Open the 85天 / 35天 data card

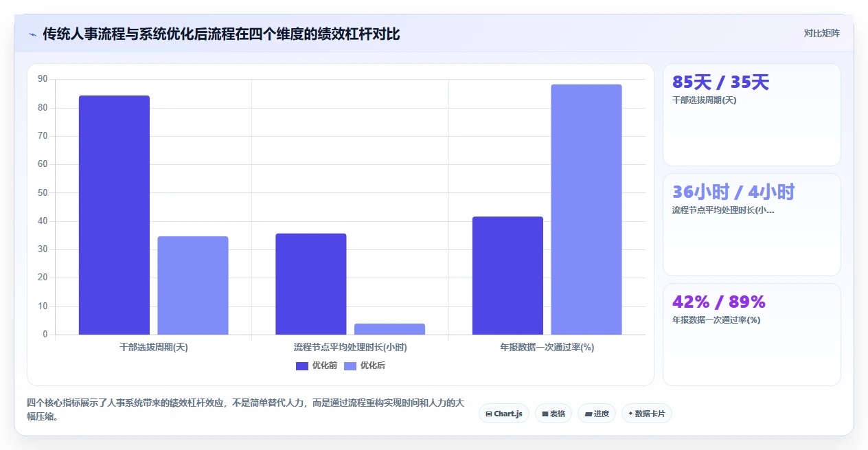pyautogui.click(x=752, y=115)
